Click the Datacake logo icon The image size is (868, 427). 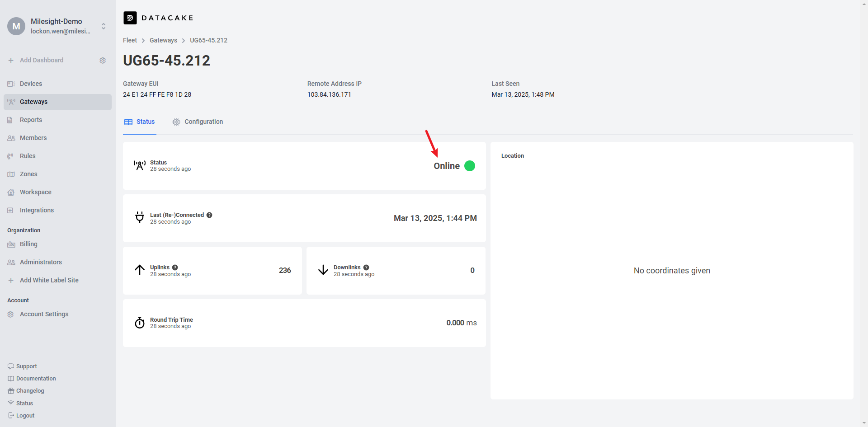pyautogui.click(x=130, y=18)
